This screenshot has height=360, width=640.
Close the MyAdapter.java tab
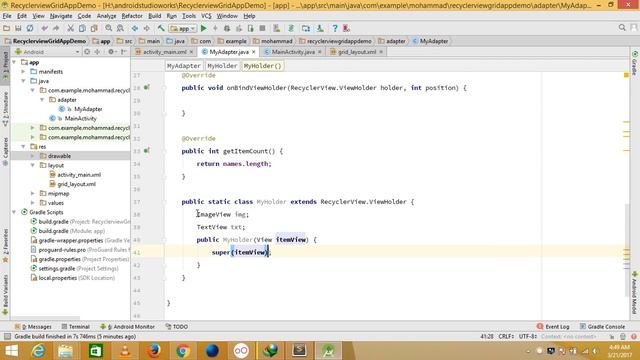click(253, 52)
